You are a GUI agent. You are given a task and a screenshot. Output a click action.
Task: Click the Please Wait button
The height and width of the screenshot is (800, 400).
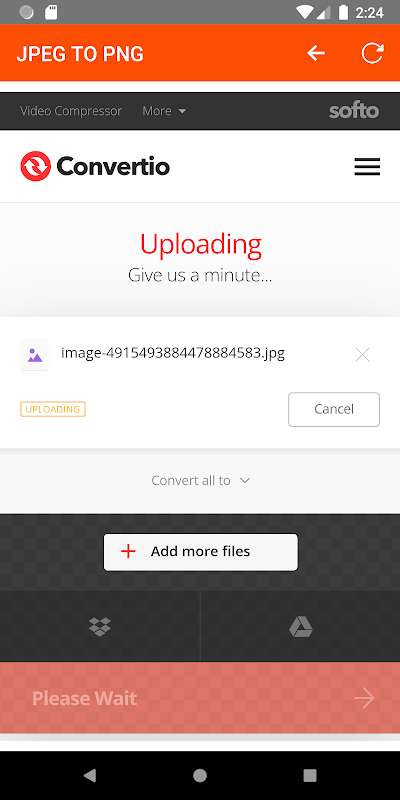tap(200, 697)
